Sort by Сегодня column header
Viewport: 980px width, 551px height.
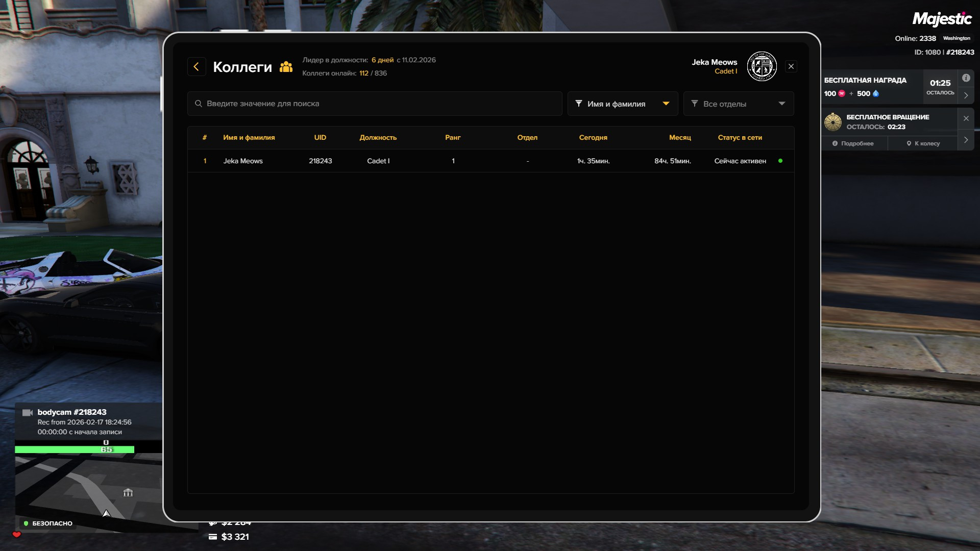tap(593, 138)
